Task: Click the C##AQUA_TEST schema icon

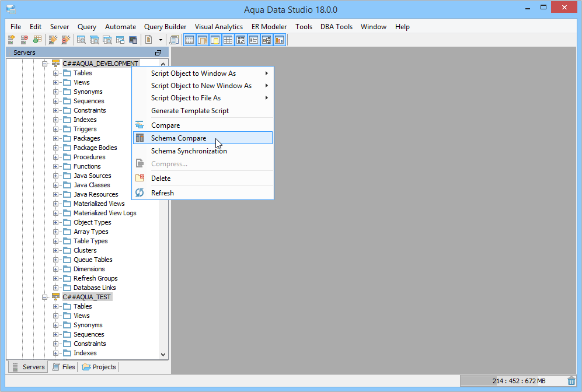Action: (x=55, y=297)
